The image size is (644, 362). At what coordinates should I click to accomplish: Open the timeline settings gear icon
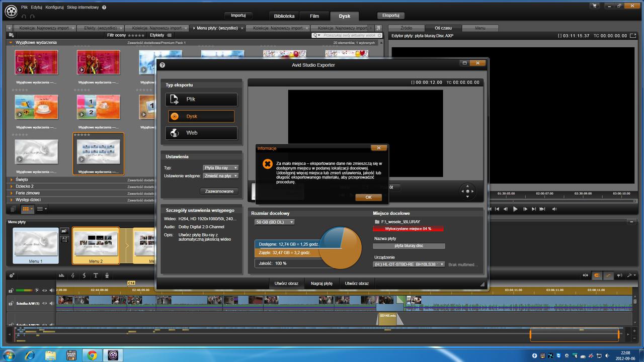pyautogui.click(x=12, y=276)
